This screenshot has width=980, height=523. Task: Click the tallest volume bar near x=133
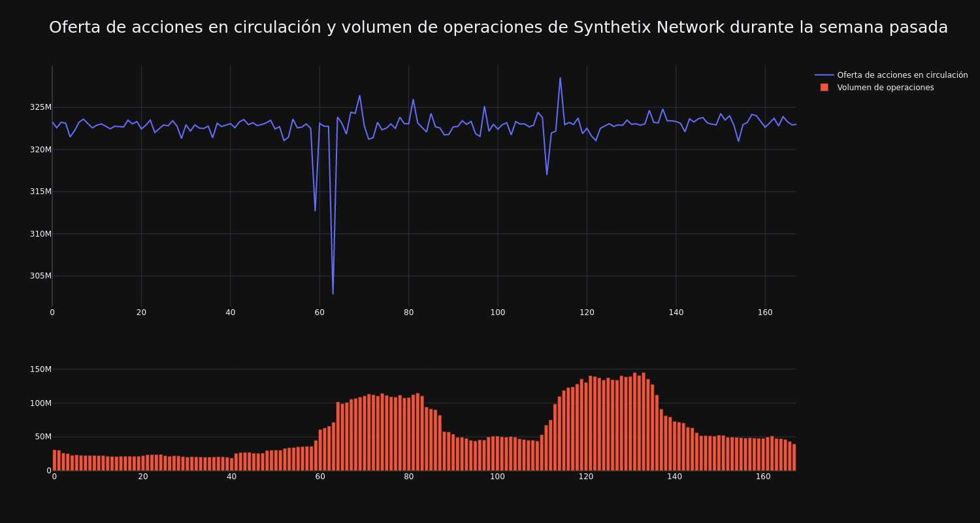[x=644, y=422]
